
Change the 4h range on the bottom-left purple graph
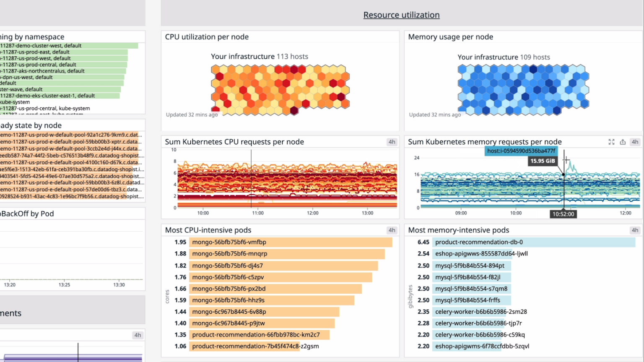coord(137,335)
